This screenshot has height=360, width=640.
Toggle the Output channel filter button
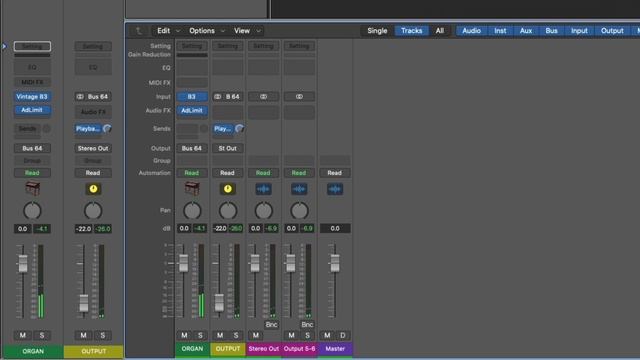(x=612, y=31)
